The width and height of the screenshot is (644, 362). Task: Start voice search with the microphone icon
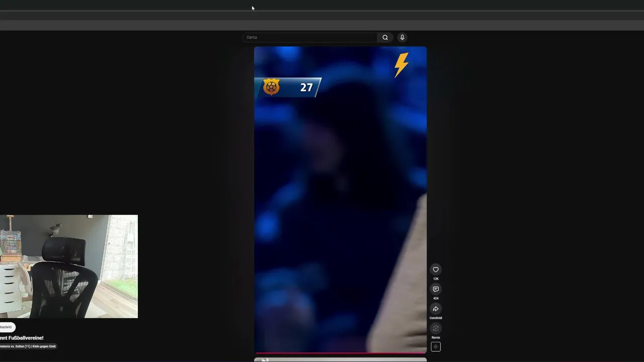(x=402, y=37)
